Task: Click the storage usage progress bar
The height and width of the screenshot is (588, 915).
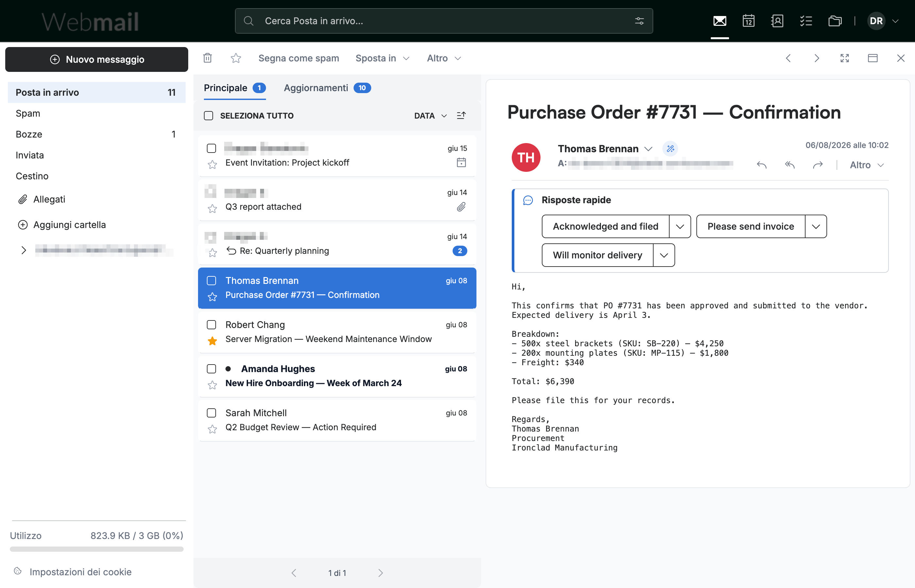Action: pyautogui.click(x=97, y=549)
